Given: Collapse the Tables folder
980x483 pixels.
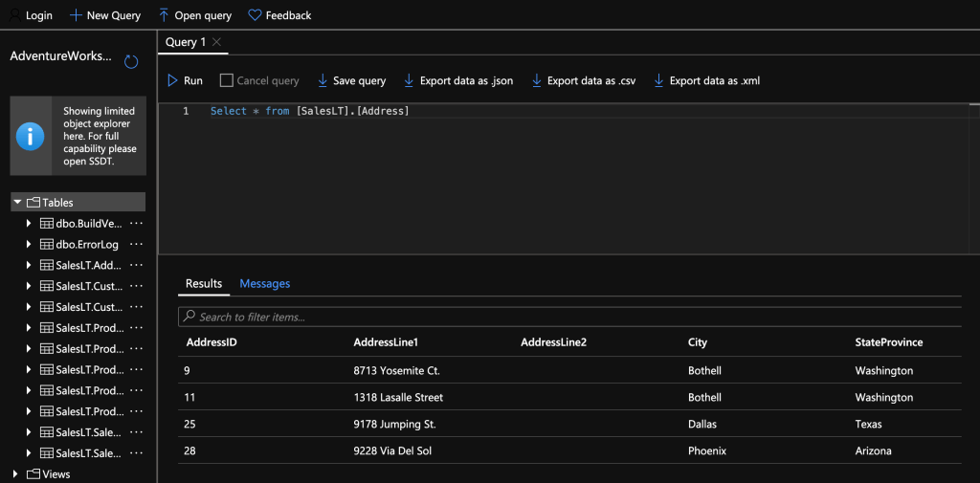Looking at the screenshot, I should (x=18, y=203).
